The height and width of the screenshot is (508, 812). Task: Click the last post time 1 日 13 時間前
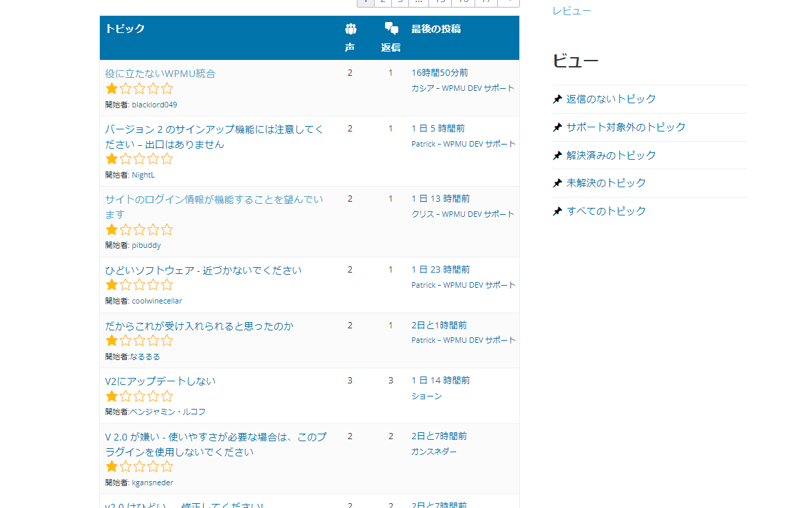point(441,199)
